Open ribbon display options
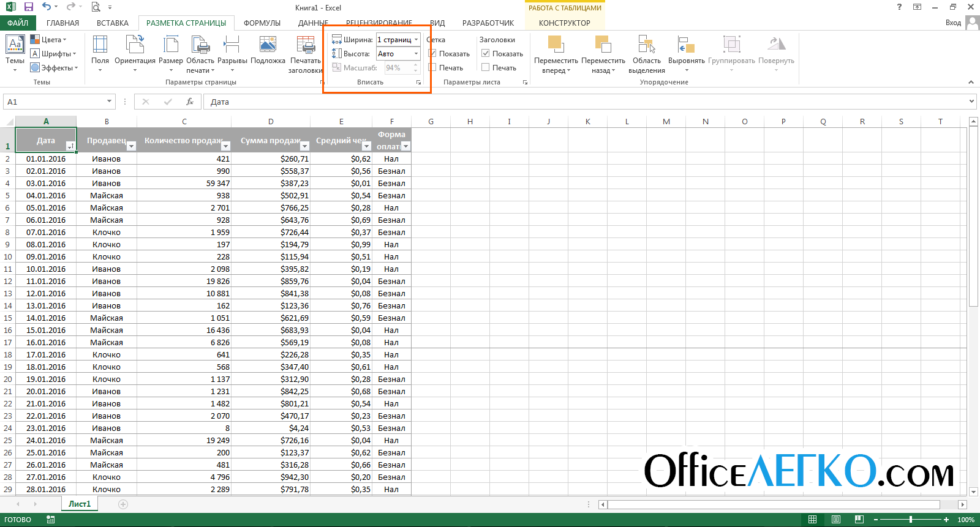The width and height of the screenshot is (980, 527). pos(917,7)
